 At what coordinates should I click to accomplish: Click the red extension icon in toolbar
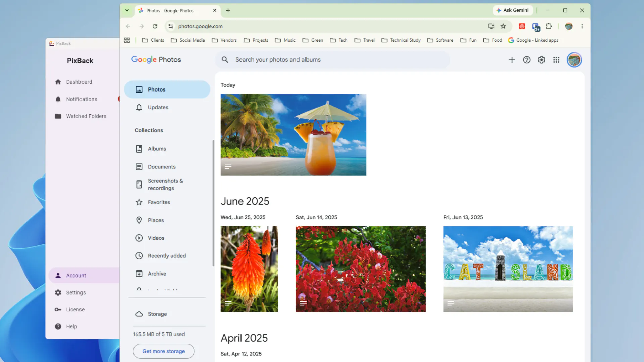click(522, 26)
